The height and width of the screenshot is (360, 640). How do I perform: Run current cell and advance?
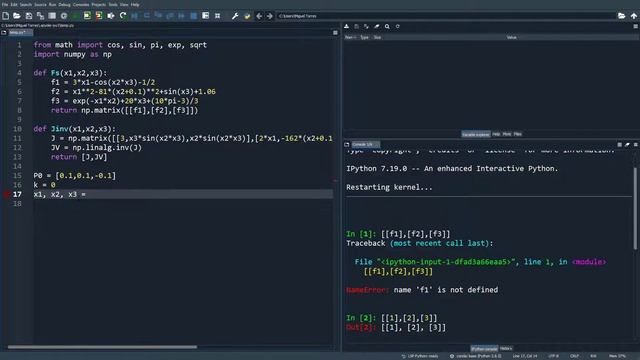point(99,16)
